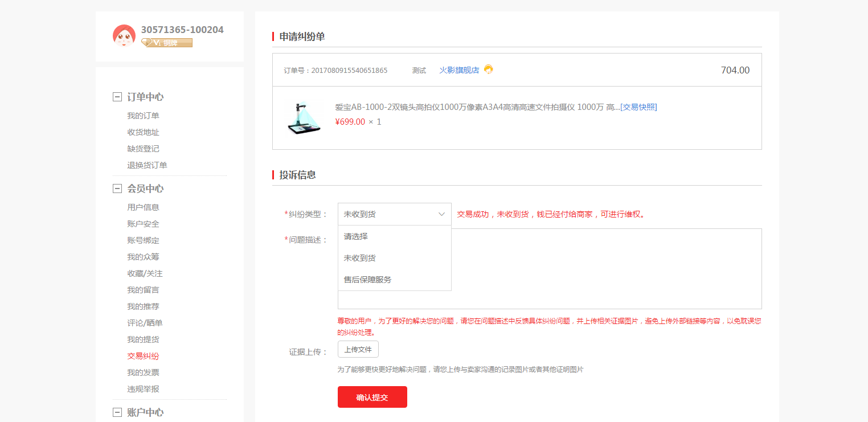This screenshot has height=422, width=868.
Task: Click the user avatar icon
Action: 124,36
